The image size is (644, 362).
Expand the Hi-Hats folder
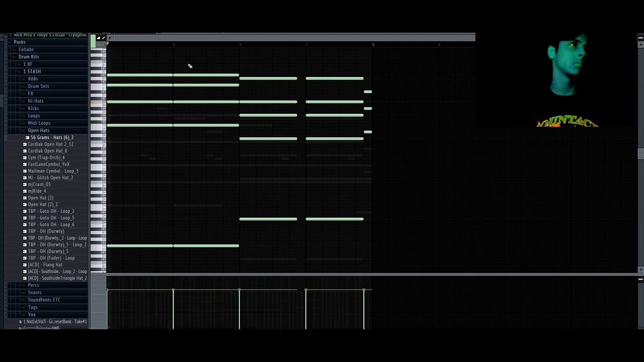[36, 101]
